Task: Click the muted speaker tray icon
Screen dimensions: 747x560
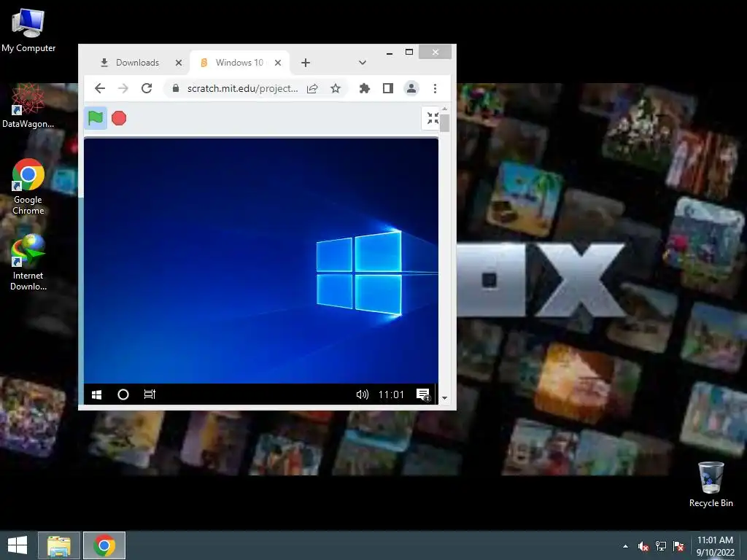Action: click(x=643, y=546)
